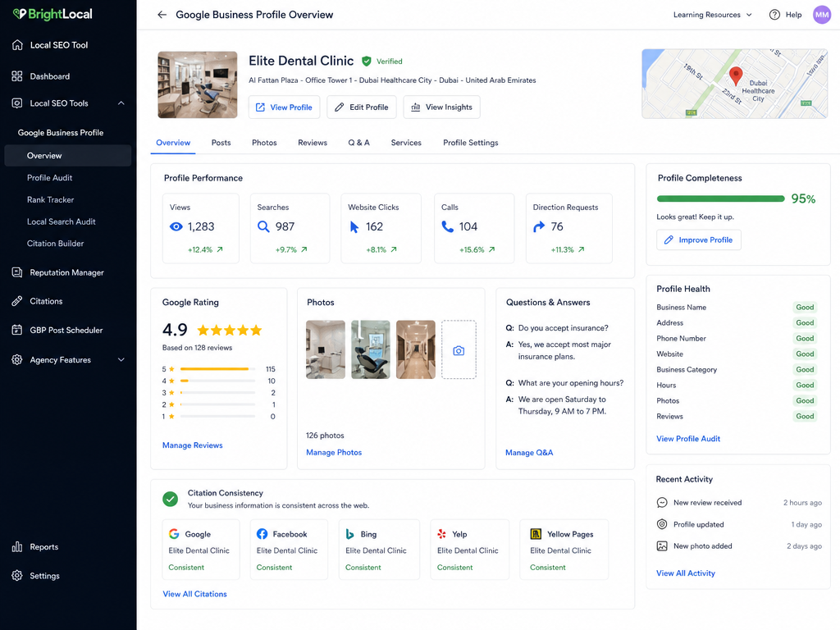The width and height of the screenshot is (840, 630).
Task: Switch to the Posts tab
Action: pos(221,143)
